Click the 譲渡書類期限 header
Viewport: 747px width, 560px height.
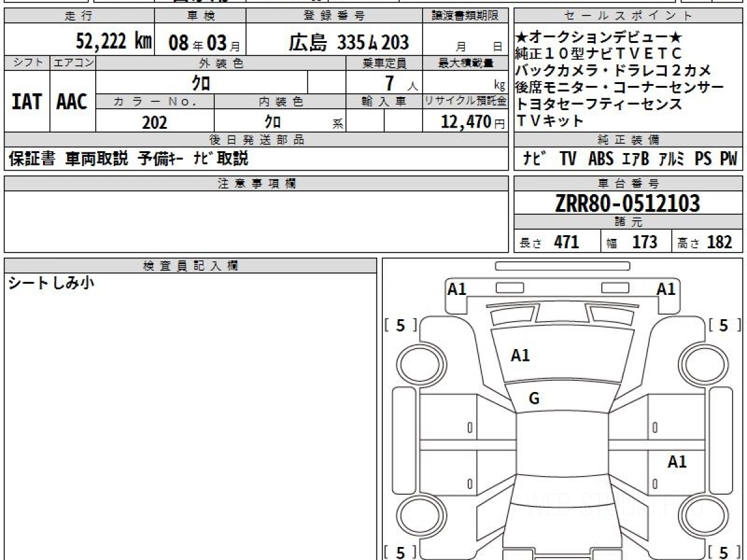tap(465, 16)
